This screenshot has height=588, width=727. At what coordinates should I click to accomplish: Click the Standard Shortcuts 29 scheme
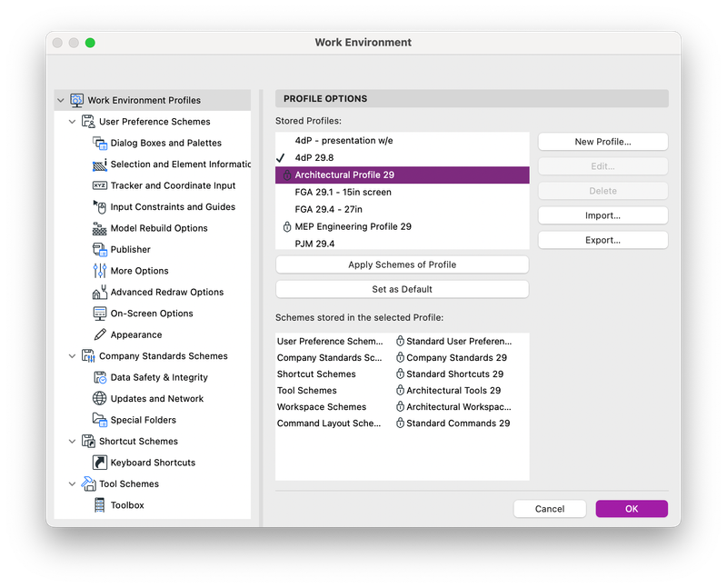455,374
